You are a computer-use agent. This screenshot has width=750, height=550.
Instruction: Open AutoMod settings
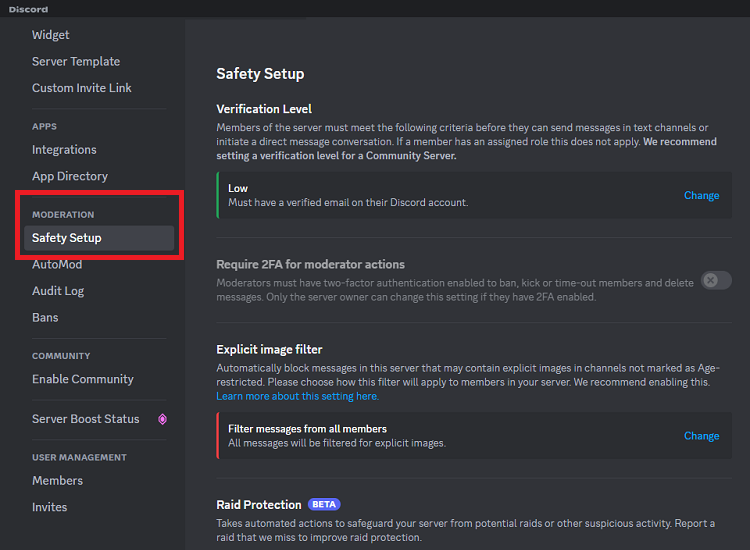click(x=57, y=264)
